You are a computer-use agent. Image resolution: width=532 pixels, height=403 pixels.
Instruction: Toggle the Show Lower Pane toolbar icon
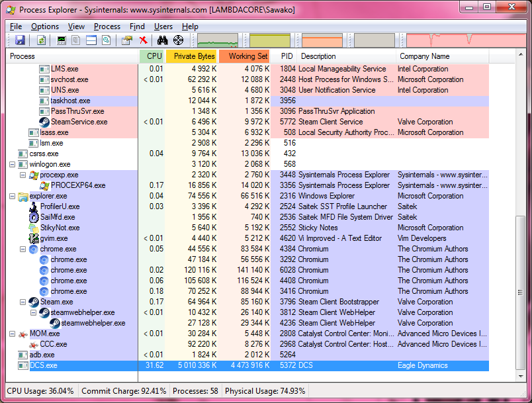coord(91,40)
